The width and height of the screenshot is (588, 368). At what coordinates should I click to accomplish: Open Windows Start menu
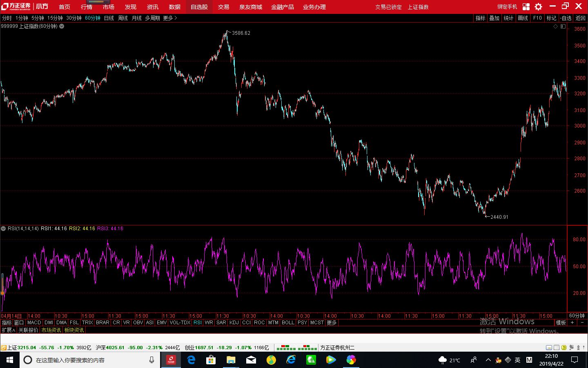[10, 360]
